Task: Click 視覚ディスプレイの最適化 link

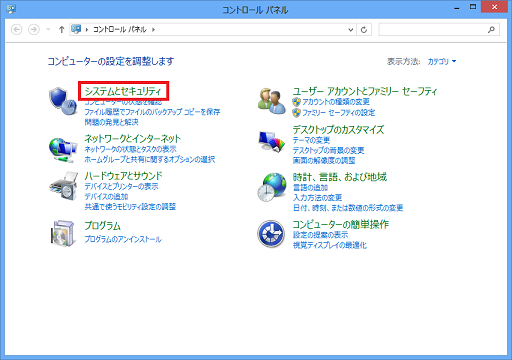Action: coord(330,245)
